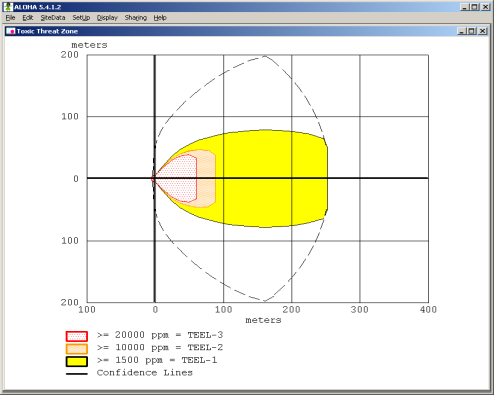Maximize the Toxic Threat Zone window

click(471, 31)
